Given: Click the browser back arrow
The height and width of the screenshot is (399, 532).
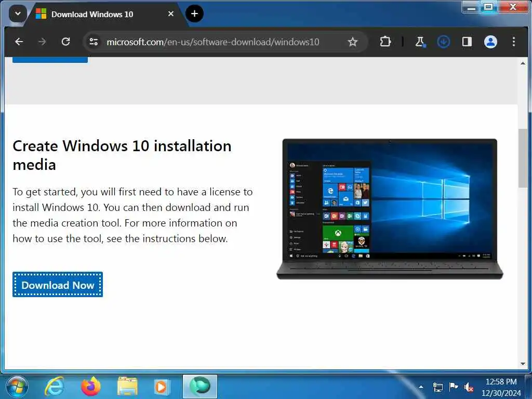Looking at the screenshot, I should [x=19, y=42].
